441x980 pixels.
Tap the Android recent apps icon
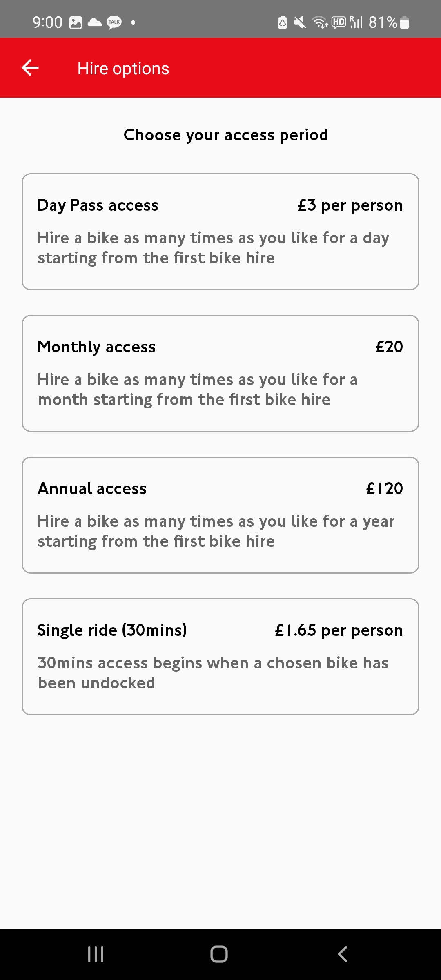coord(96,954)
